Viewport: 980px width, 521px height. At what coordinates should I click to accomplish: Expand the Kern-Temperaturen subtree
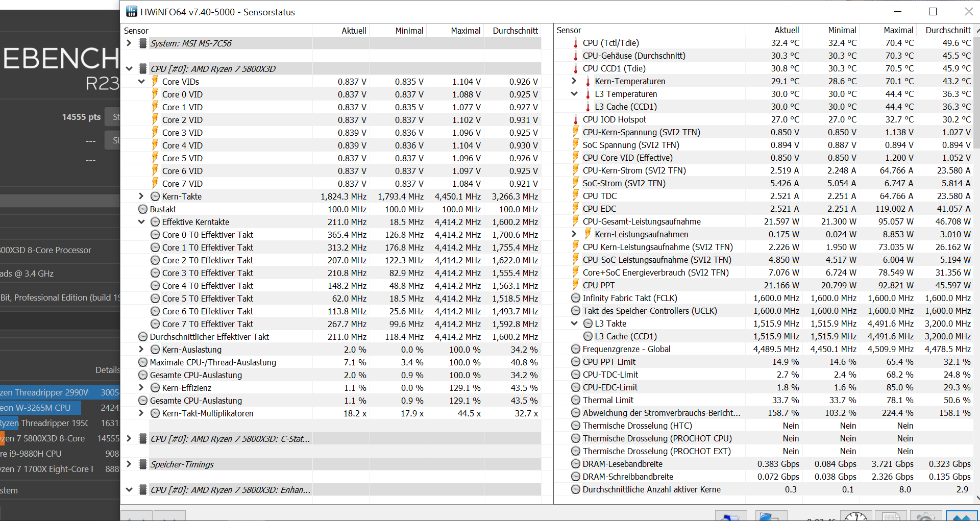coord(574,81)
